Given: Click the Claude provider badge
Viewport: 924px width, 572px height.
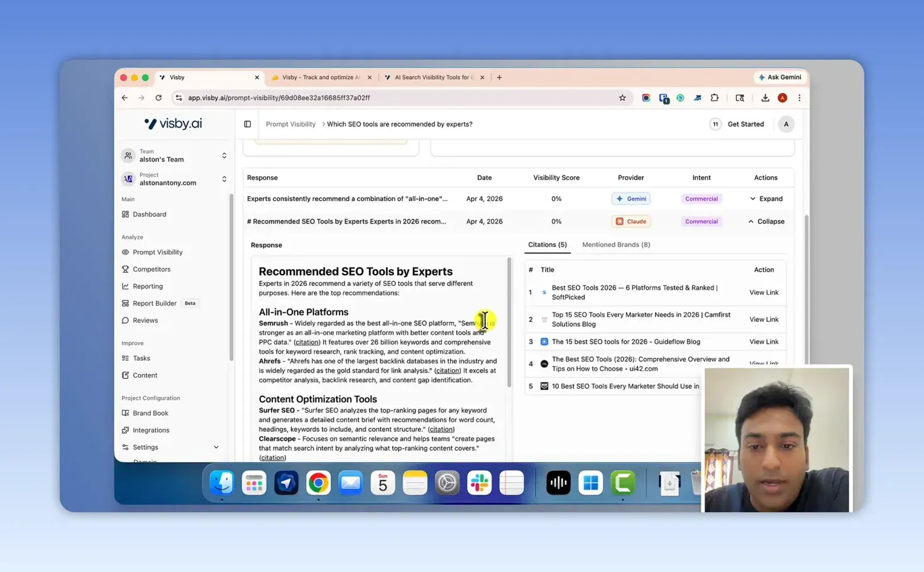Looking at the screenshot, I should [x=631, y=221].
